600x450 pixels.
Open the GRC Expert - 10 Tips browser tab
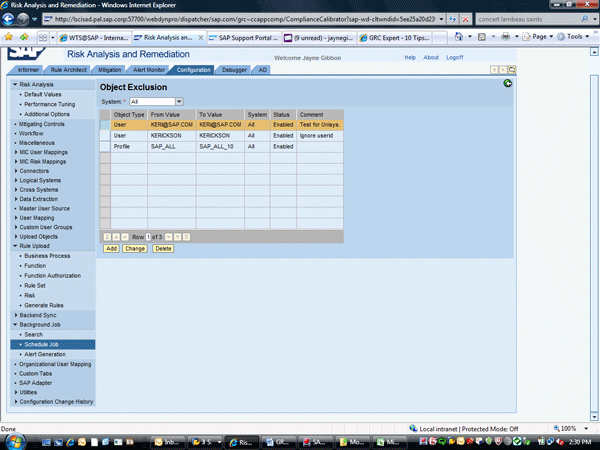tap(395, 38)
